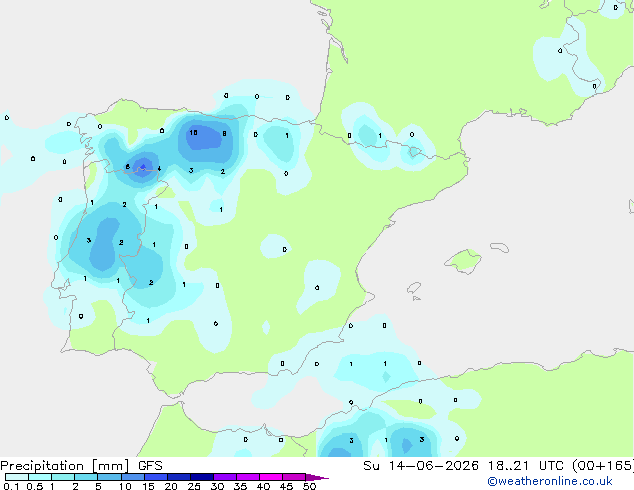The image size is (634, 490).
Task: Click the "(00+165)" forecast offset text
Action: tap(603, 466)
